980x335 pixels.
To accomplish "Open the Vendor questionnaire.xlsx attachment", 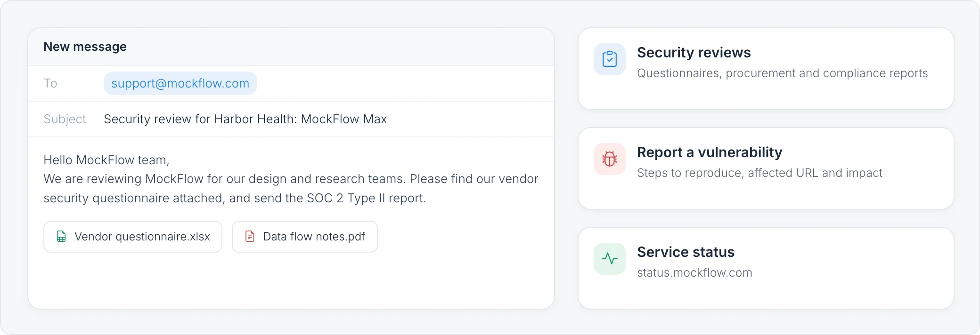I will click(x=133, y=237).
